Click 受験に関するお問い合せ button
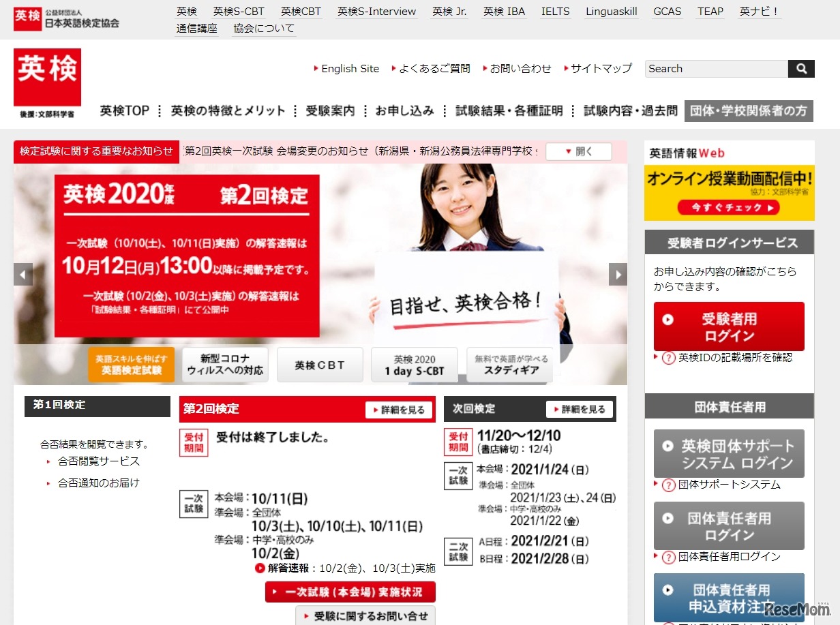Screen dimensions: 840x625 (x=365, y=616)
